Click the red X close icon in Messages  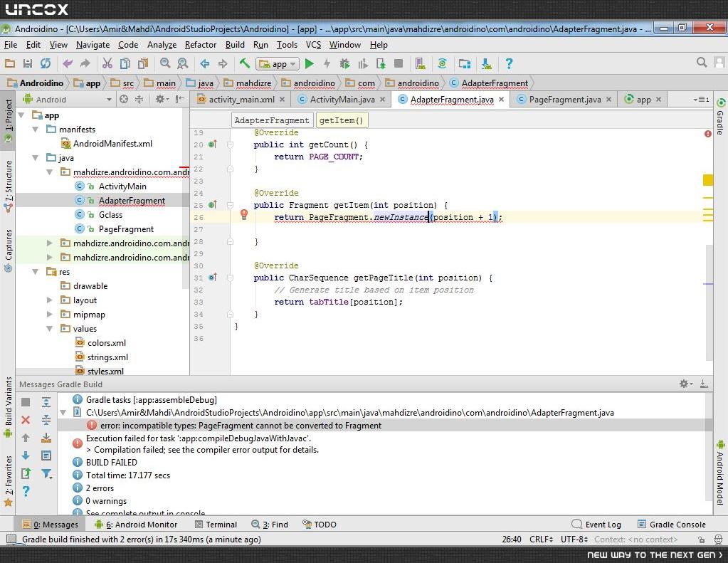[x=26, y=420]
